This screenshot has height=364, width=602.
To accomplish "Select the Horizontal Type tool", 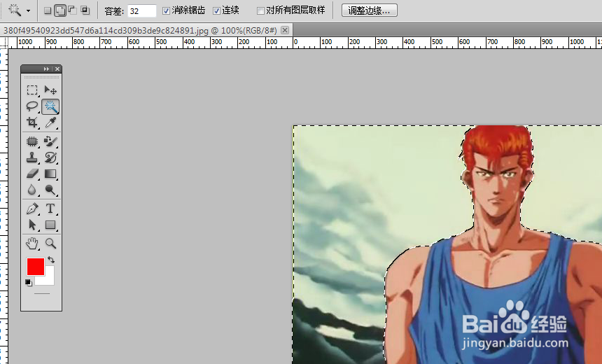I will click(x=50, y=209).
